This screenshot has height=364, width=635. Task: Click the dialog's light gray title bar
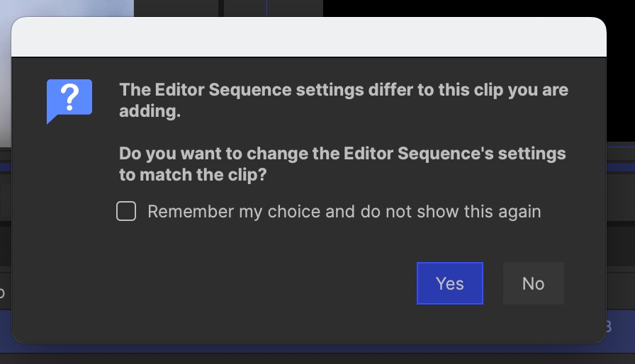(309, 38)
